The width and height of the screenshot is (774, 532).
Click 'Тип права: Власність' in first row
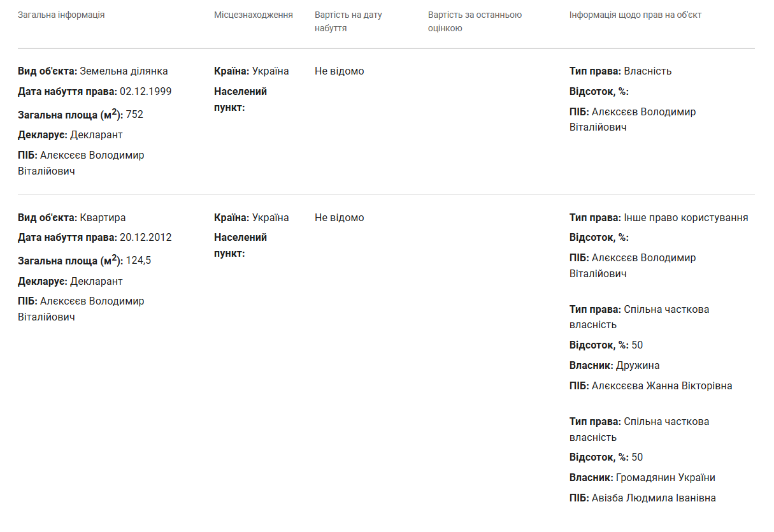pyautogui.click(x=620, y=71)
